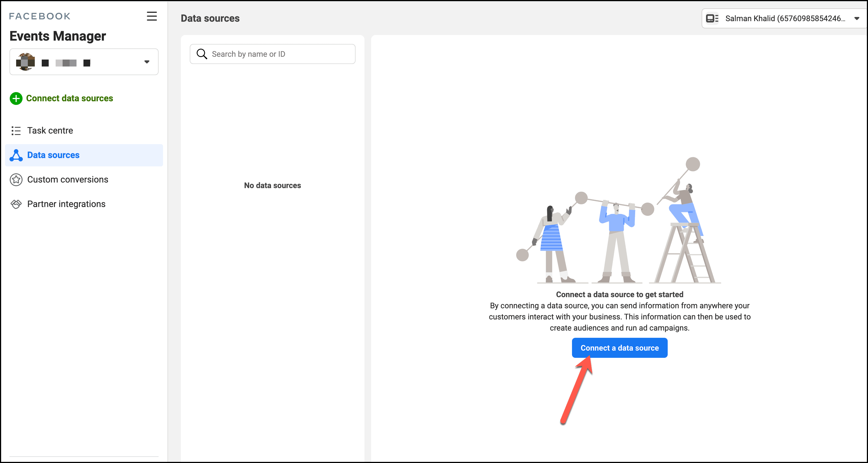Click the blurred profile avatar thumbnail

(25, 62)
